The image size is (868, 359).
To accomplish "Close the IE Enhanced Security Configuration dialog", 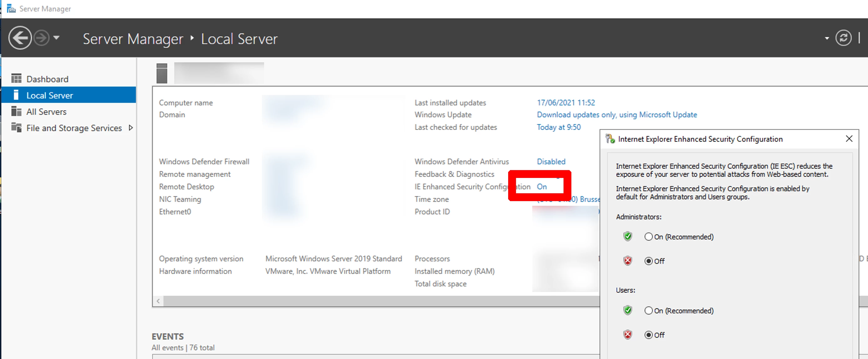I will pos(849,139).
